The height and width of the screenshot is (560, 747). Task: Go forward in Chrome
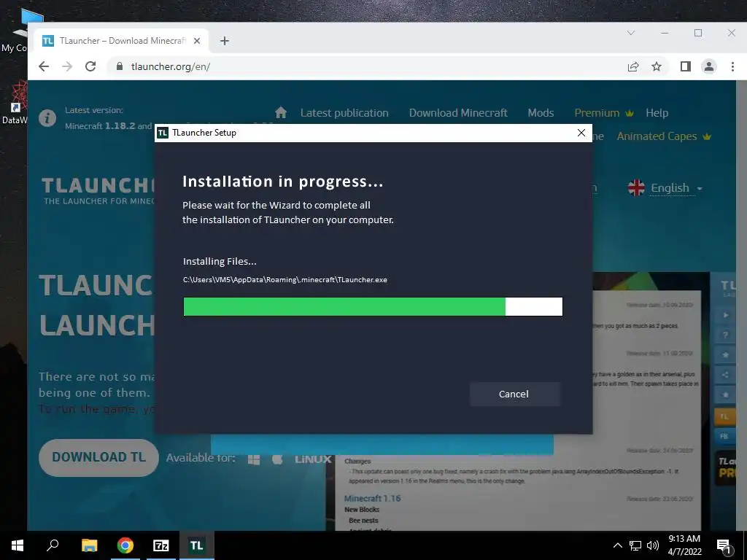pyautogui.click(x=67, y=66)
